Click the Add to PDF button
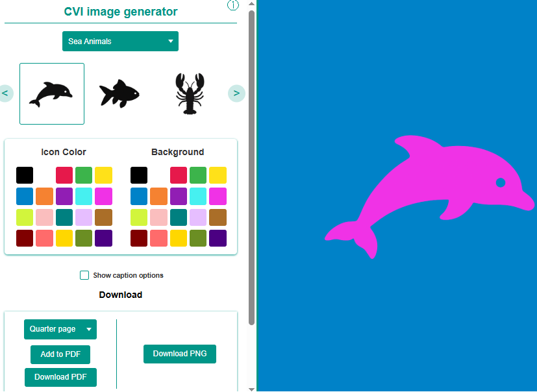 tap(60, 354)
